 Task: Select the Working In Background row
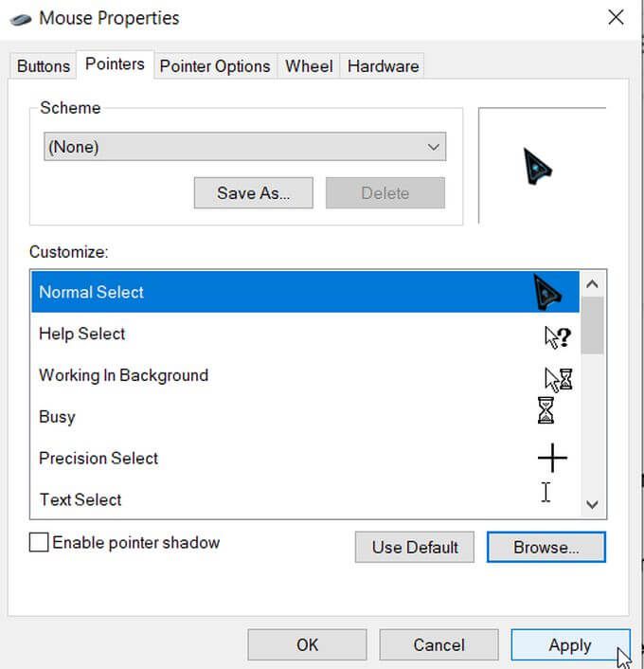[x=305, y=375]
